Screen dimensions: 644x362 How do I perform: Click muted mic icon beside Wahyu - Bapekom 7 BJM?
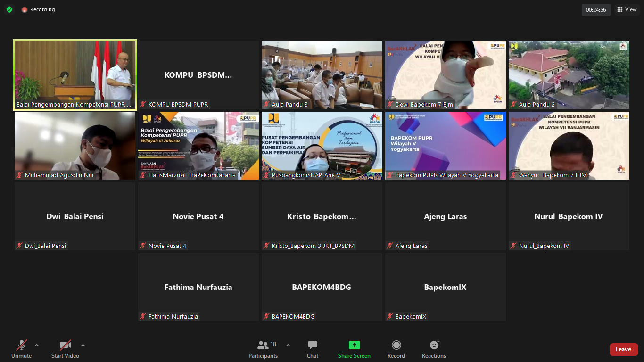[514, 175]
